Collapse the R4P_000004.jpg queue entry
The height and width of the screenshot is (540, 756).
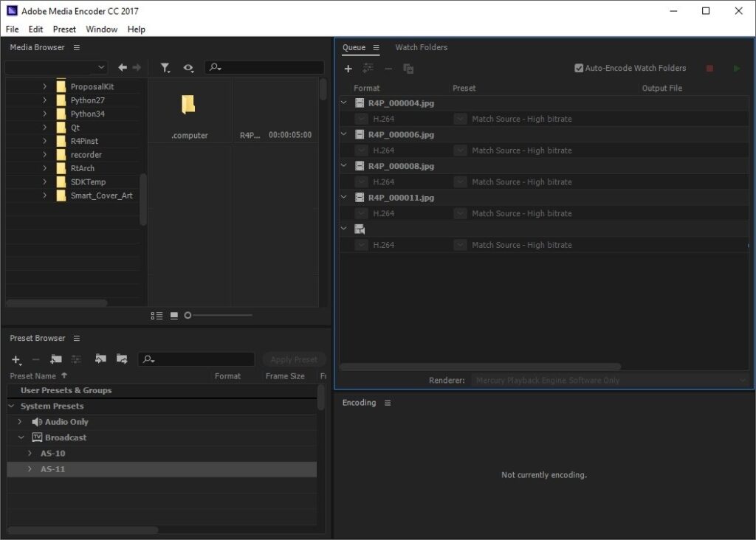(343, 103)
